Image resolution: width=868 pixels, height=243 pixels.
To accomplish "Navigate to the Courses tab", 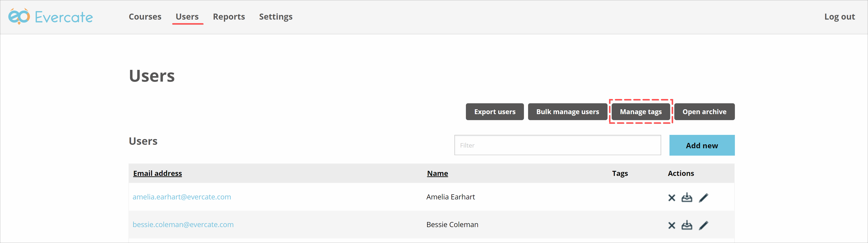I will pyautogui.click(x=145, y=17).
